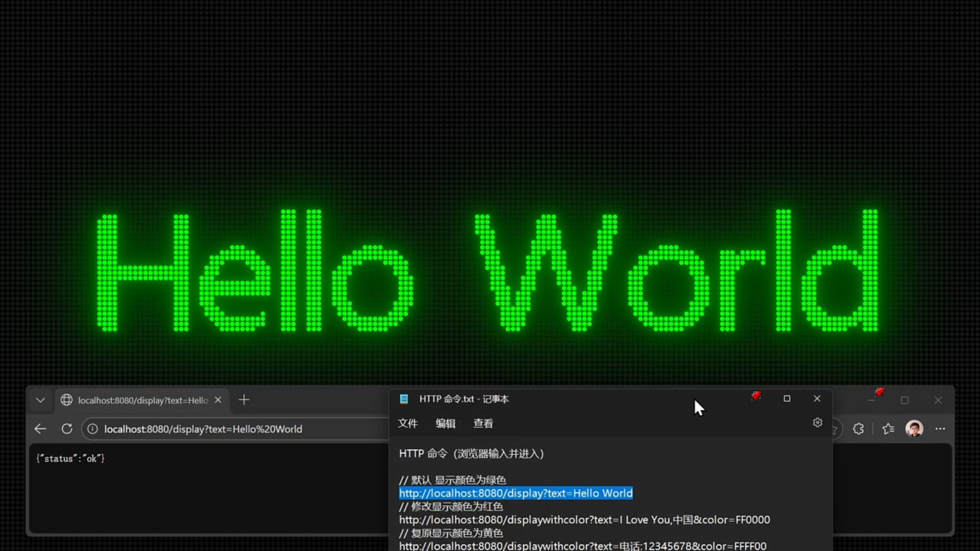Screen dimensions: 980x551
Task: Expand the tab search chevron
Action: (40, 400)
